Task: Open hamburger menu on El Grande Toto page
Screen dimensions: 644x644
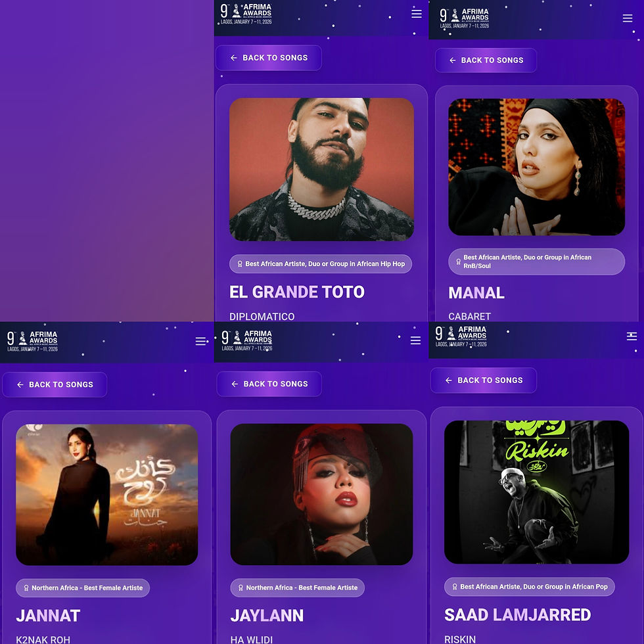Action: pyautogui.click(x=417, y=14)
